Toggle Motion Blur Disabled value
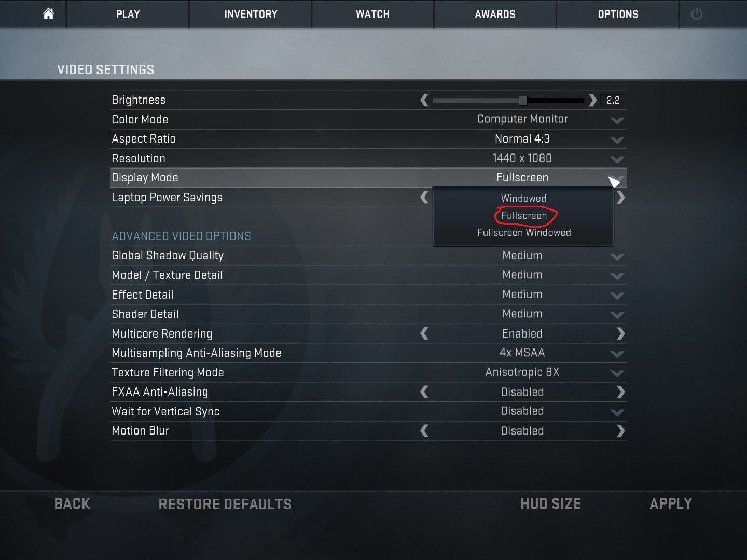 522,431
